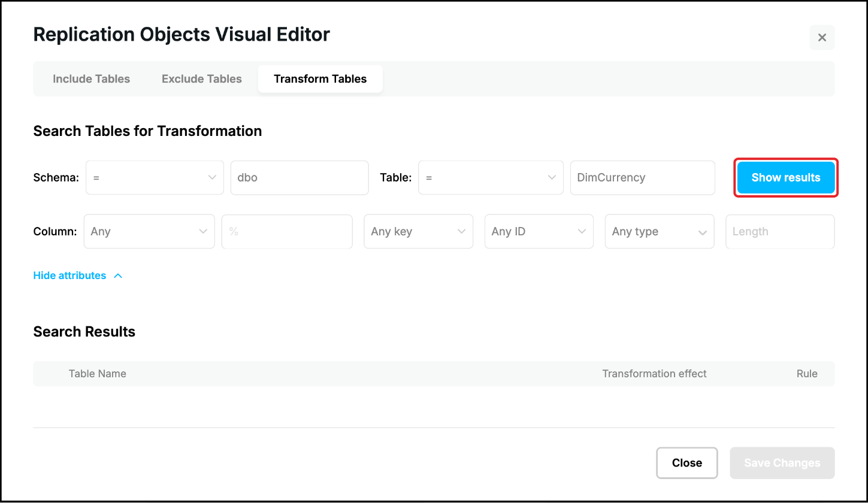The height and width of the screenshot is (503, 868).
Task: Click the Schema value field containing dbo
Action: point(300,178)
